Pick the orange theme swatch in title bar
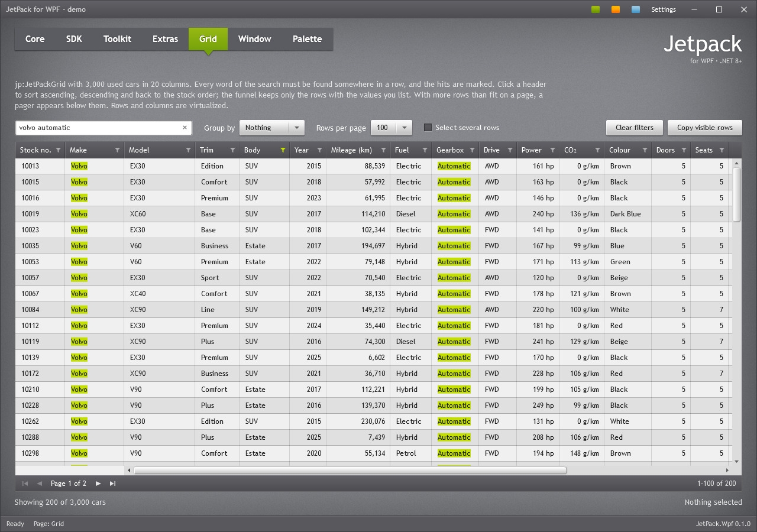The image size is (757, 532). (x=616, y=9)
